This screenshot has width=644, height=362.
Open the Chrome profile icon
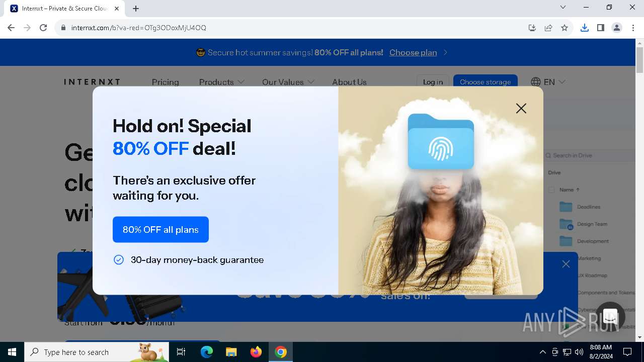coord(617,28)
